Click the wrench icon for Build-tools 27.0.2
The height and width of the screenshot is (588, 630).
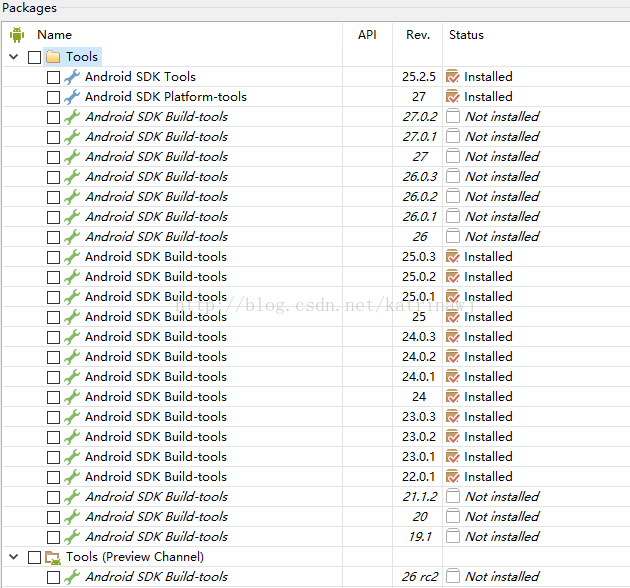(72, 117)
